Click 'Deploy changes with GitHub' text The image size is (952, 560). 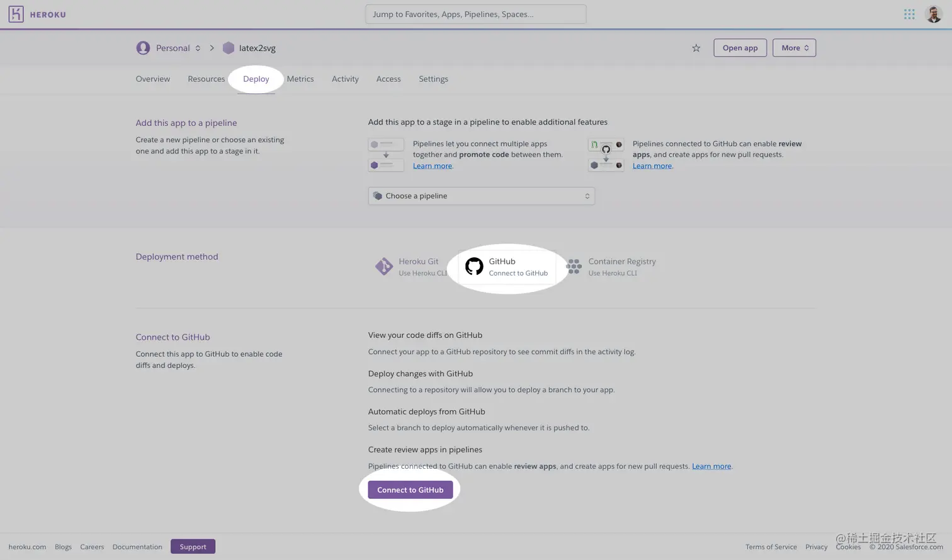click(421, 374)
